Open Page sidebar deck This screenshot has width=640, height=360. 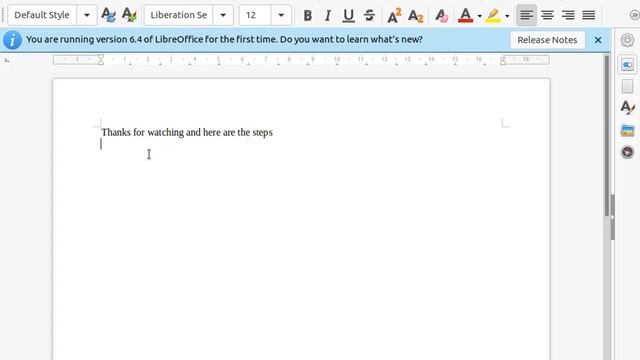tap(627, 86)
